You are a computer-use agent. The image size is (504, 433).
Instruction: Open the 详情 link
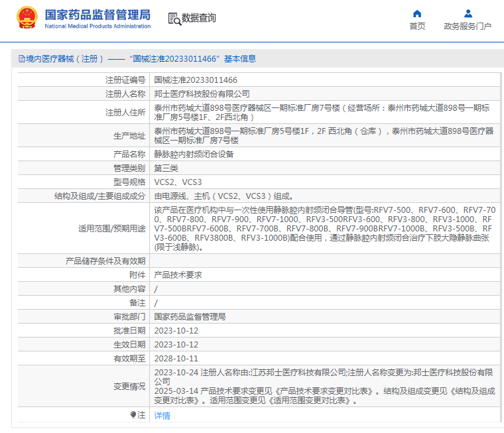click(162, 415)
